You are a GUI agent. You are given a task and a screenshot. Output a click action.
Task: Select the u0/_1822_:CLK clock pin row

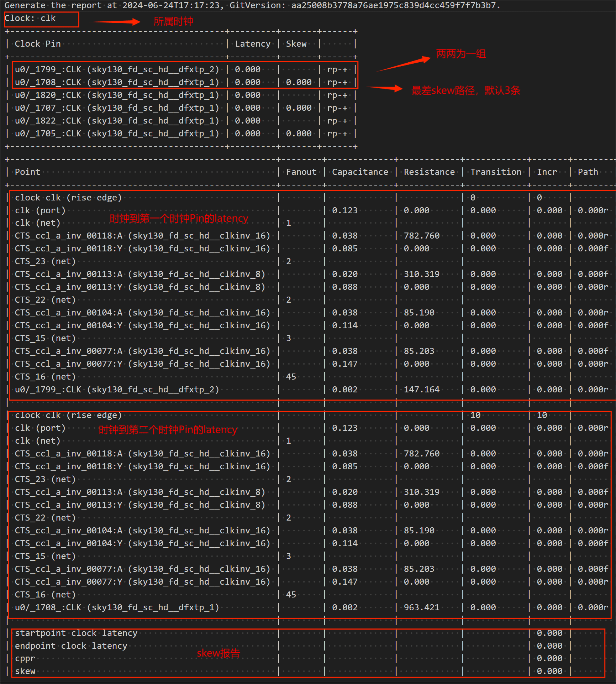[181, 121]
